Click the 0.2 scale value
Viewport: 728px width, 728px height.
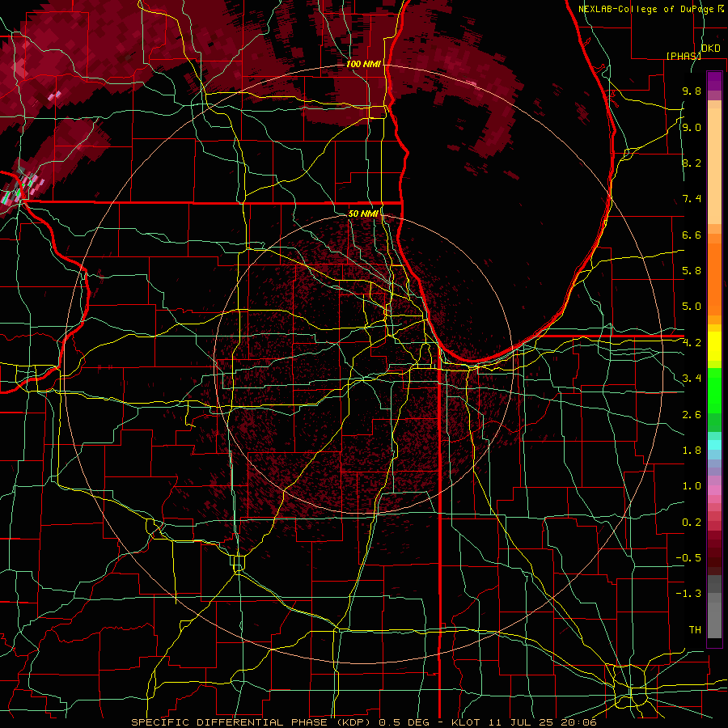pyautogui.click(x=692, y=523)
